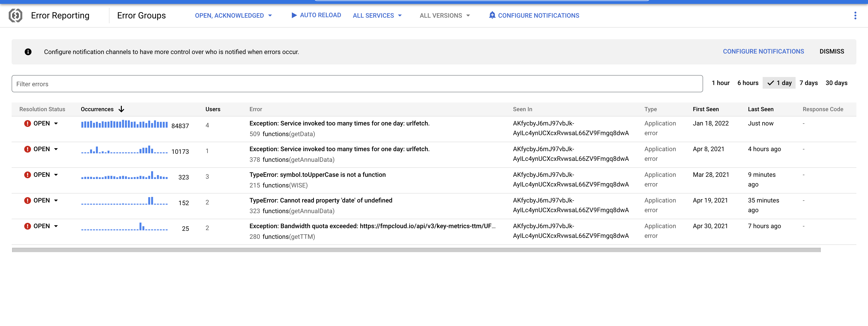868x326 pixels.
Task: Open the All Versions dropdown
Action: 444,16
